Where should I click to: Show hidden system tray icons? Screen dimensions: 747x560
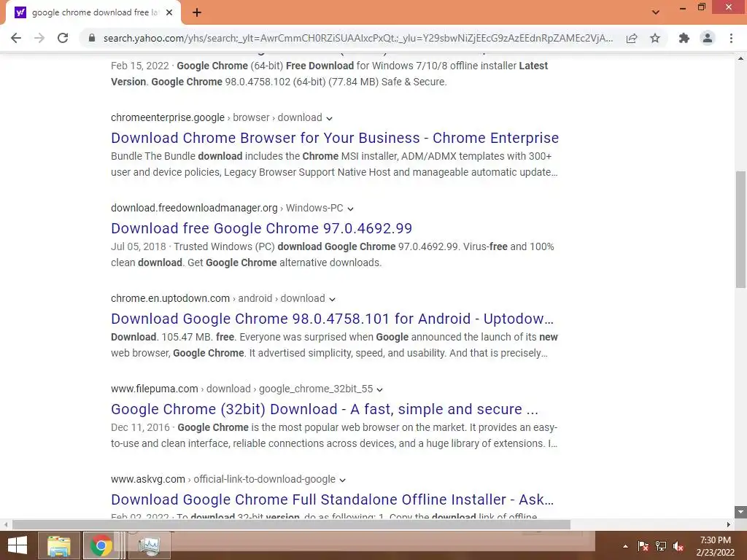click(x=625, y=546)
